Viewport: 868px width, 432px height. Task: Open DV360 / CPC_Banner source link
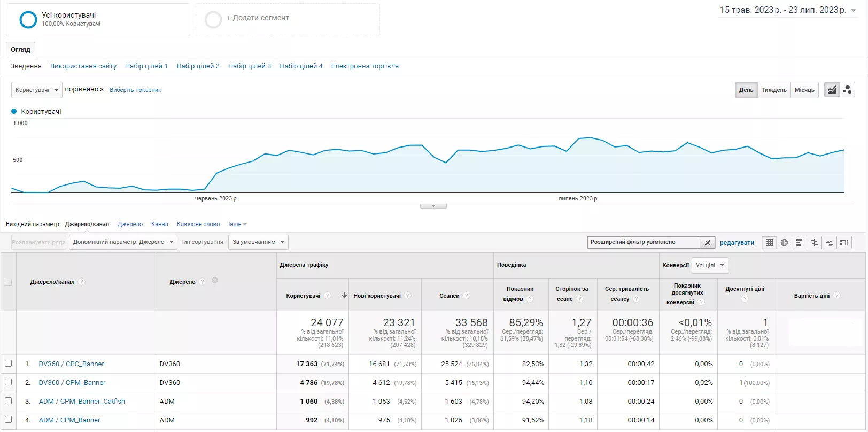(x=72, y=364)
